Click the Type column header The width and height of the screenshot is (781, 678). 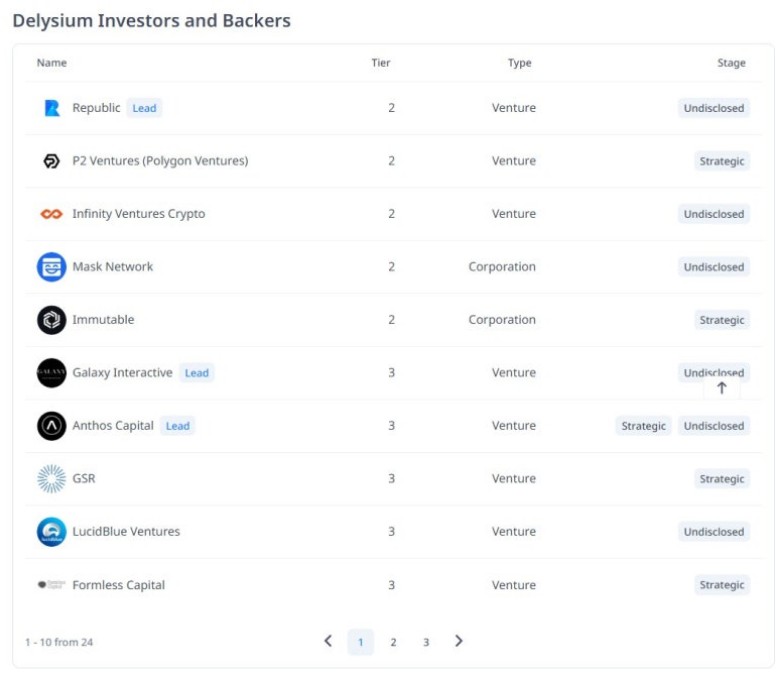[x=519, y=63]
